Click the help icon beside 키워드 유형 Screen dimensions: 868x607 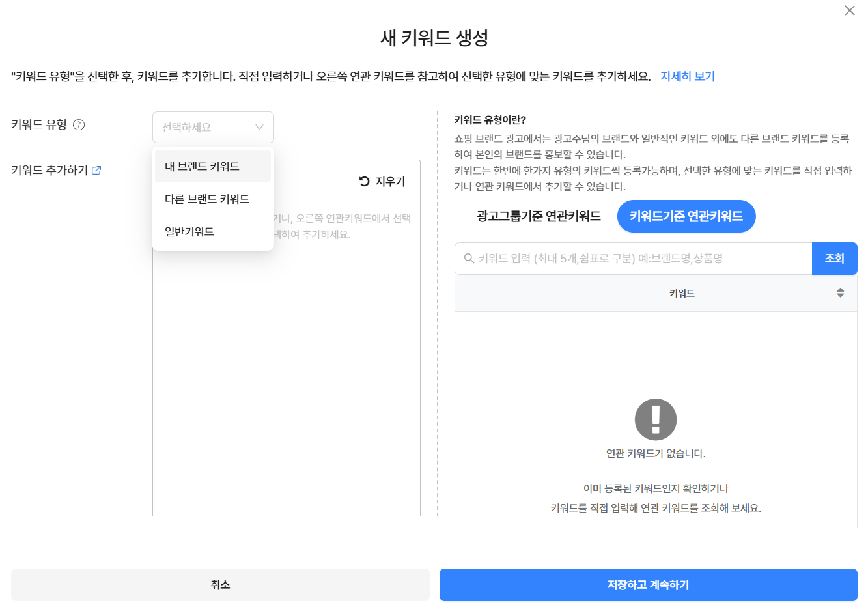coord(79,125)
